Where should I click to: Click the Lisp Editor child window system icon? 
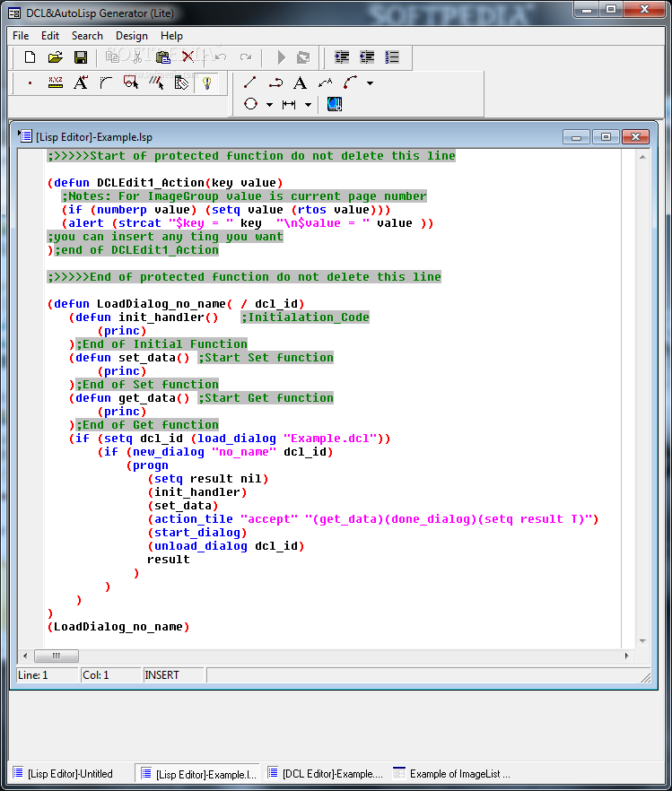[x=25, y=135]
